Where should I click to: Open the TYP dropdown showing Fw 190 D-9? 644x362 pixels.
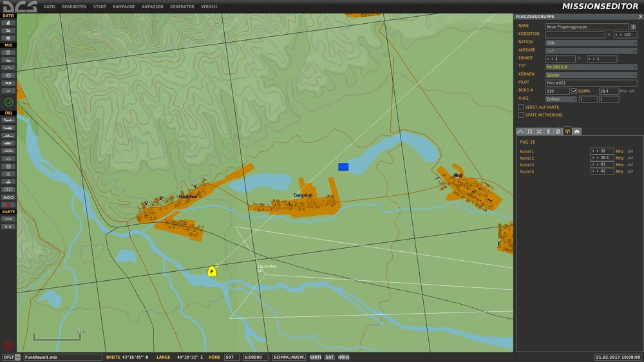click(591, 67)
